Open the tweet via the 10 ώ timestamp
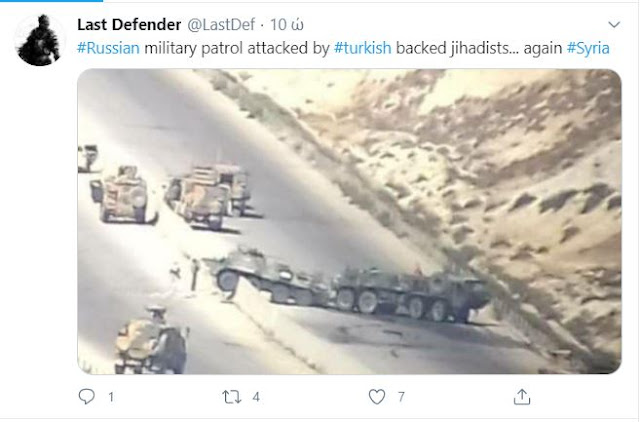 287,25
